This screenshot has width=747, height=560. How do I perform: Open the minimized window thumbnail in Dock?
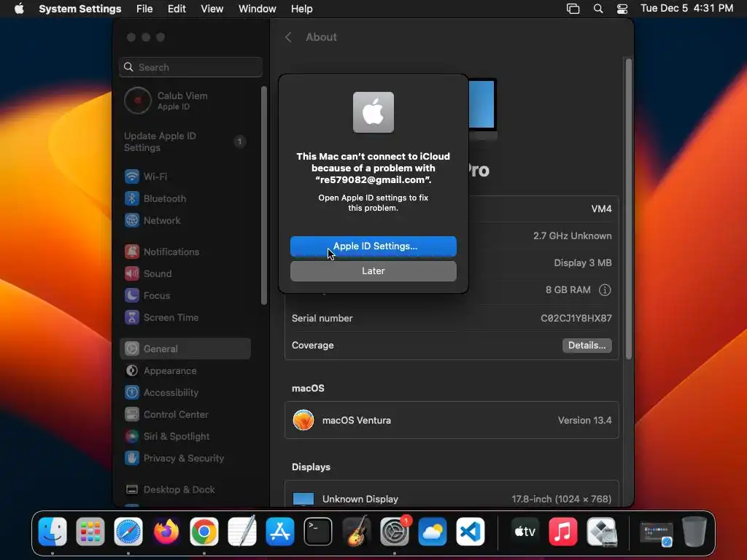coord(656,533)
